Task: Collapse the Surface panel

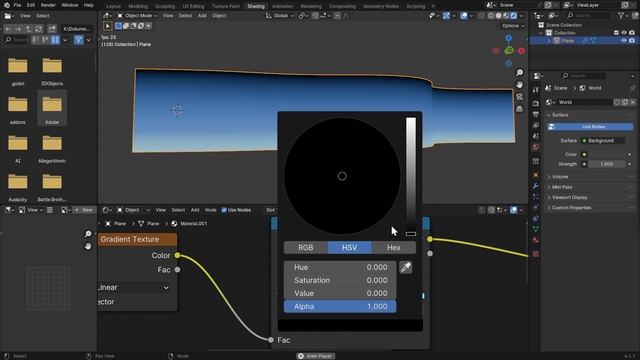Action: pyautogui.click(x=560, y=115)
